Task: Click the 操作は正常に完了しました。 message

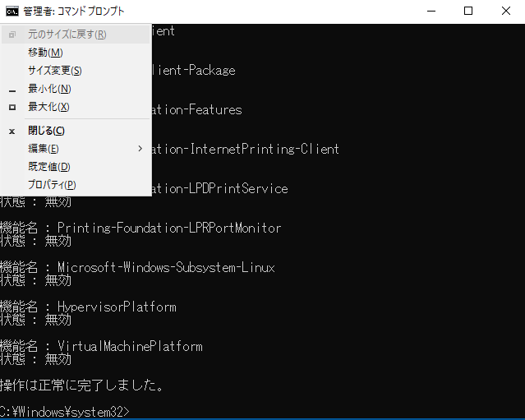Action: [x=82, y=385]
